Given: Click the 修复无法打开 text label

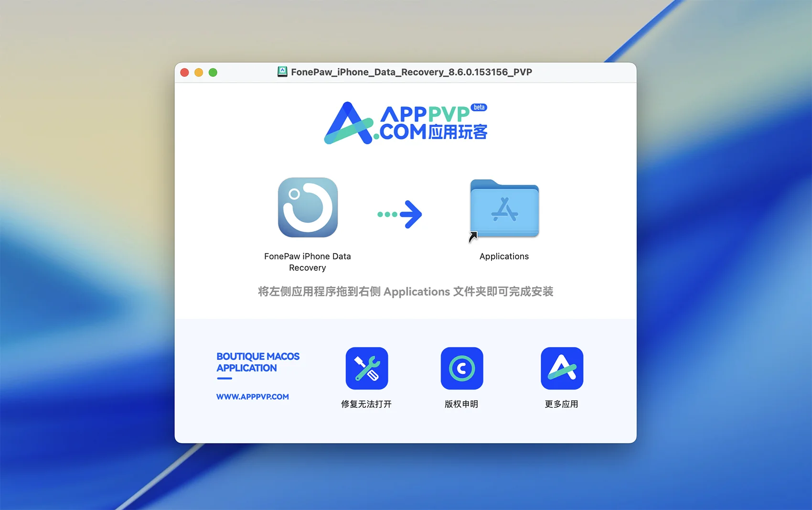Looking at the screenshot, I should click(x=366, y=404).
